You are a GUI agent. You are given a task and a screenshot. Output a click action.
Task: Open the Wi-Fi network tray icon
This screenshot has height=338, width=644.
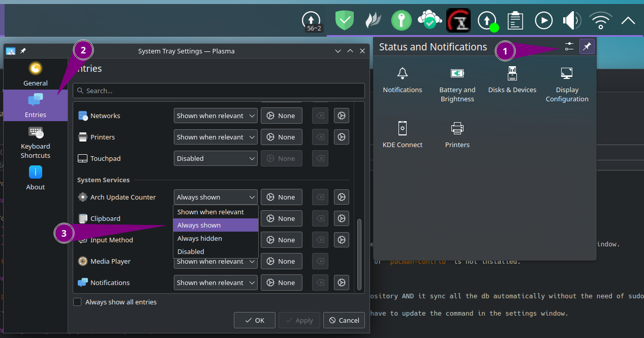[x=600, y=20]
